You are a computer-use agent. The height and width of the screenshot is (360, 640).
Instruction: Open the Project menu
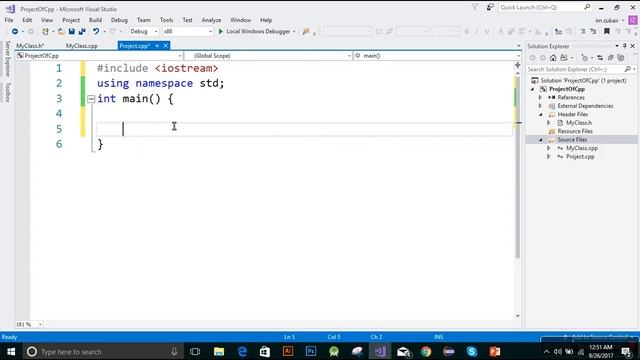pos(71,20)
